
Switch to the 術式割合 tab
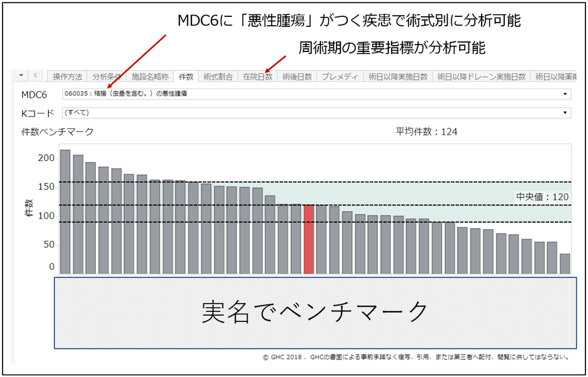pyautogui.click(x=219, y=76)
